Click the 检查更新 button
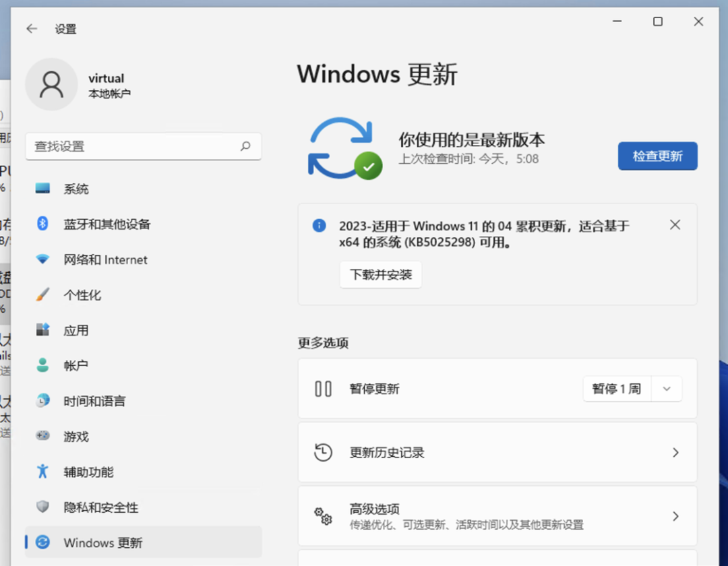 point(657,156)
